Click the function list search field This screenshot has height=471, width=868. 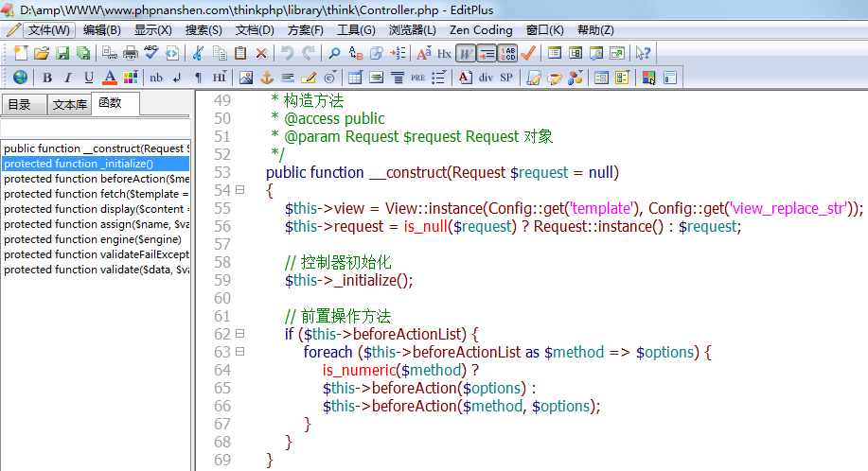[96, 129]
